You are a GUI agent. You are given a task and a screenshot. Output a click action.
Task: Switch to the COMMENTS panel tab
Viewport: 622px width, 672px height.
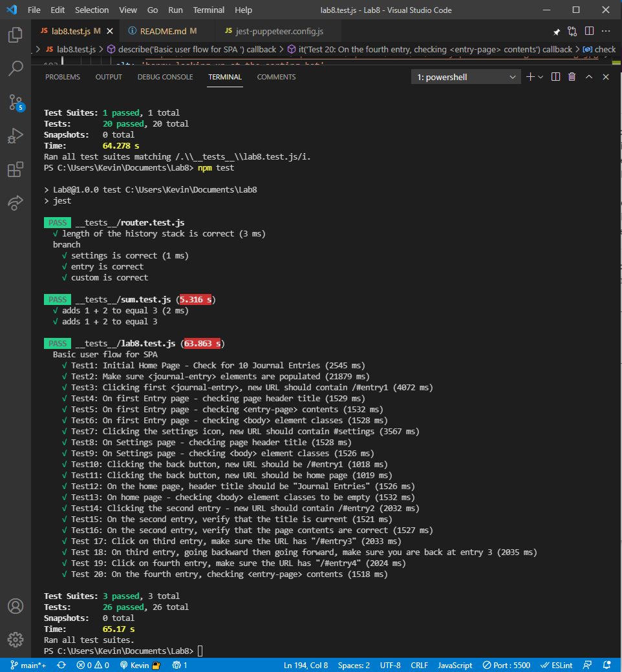coord(276,77)
